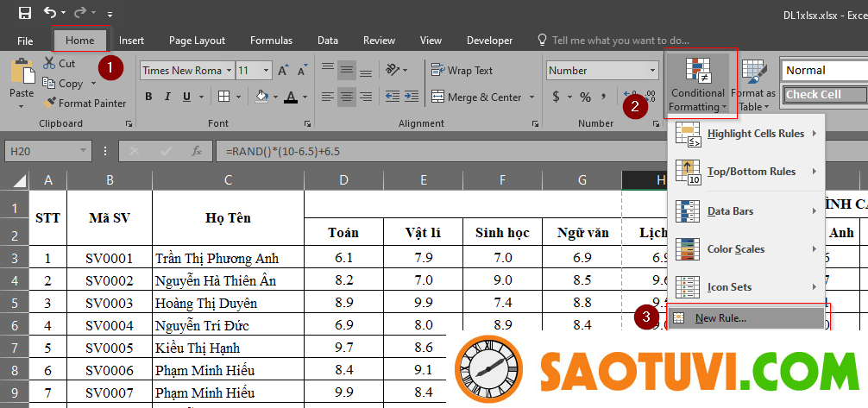Click the Name Box showing H20
Viewport: 868px width, 408px height.
52,151
